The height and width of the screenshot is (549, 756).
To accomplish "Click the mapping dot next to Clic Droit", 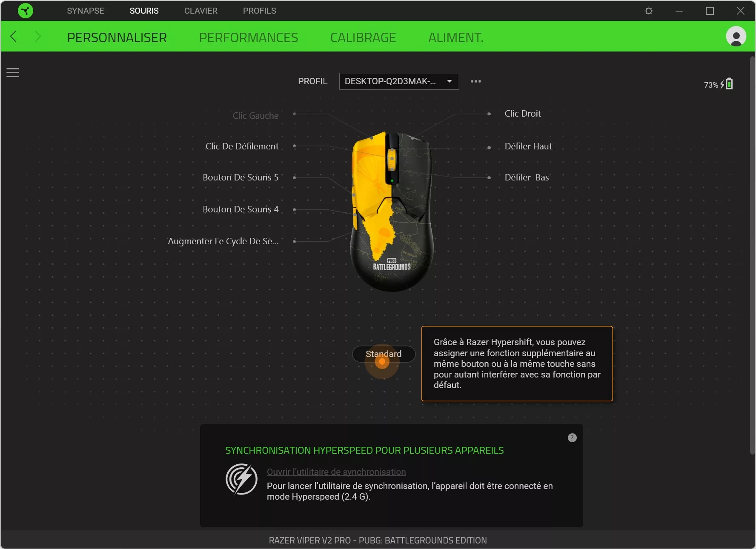I will (488, 114).
